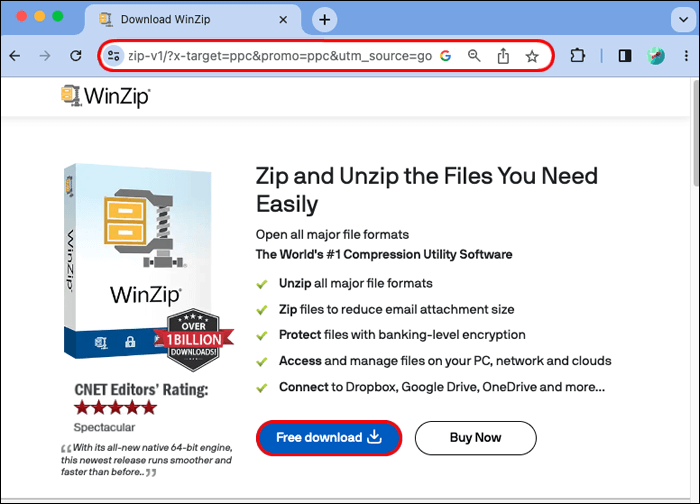
Task: Click the 'Spectacular' rating text
Action: pos(104,428)
